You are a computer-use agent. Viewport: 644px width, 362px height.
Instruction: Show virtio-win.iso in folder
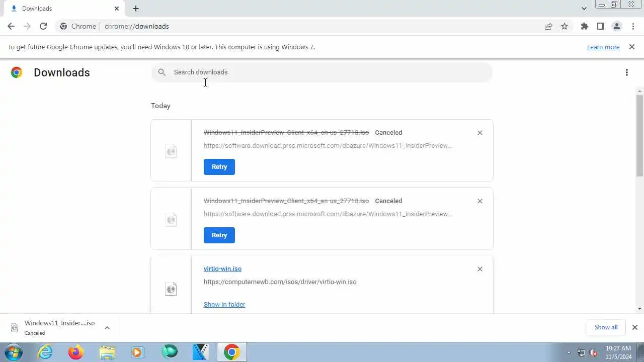224,304
